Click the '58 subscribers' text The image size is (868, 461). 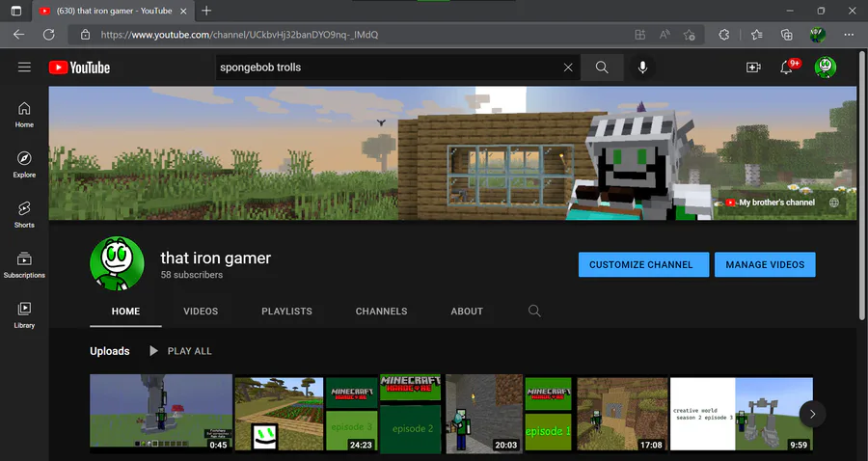[x=192, y=275]
